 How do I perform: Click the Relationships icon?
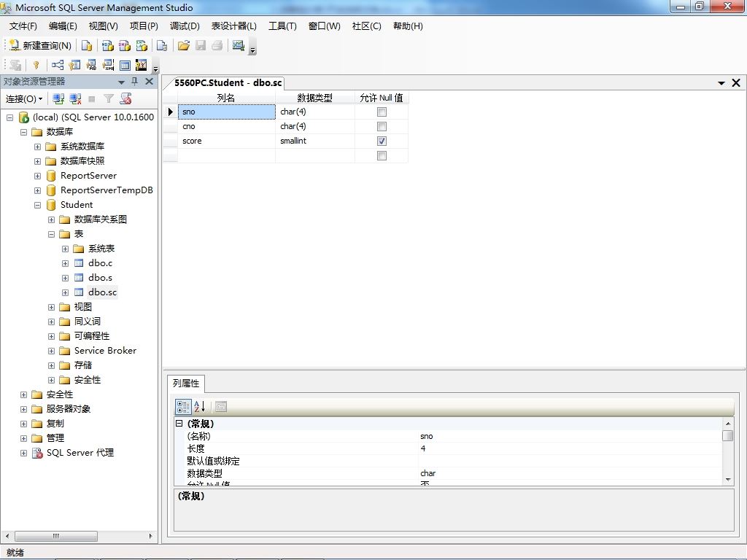pyautogui.click(x=58, y=65)
